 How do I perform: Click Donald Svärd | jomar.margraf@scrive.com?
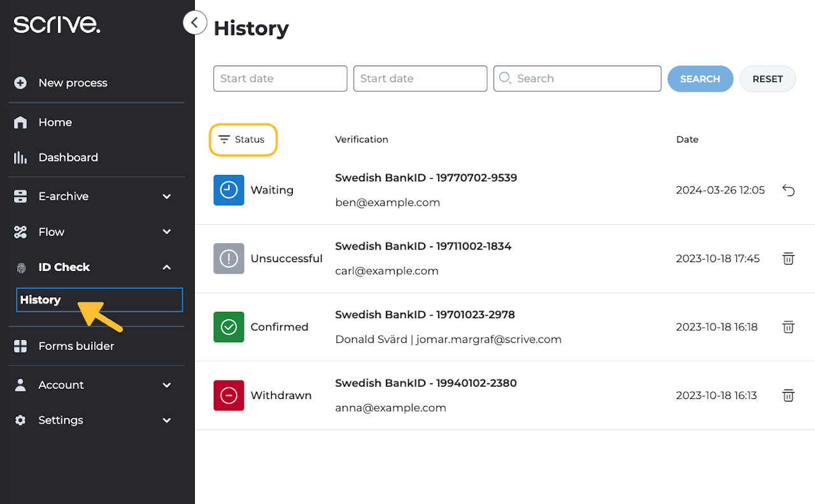click(x=448, y=339)
